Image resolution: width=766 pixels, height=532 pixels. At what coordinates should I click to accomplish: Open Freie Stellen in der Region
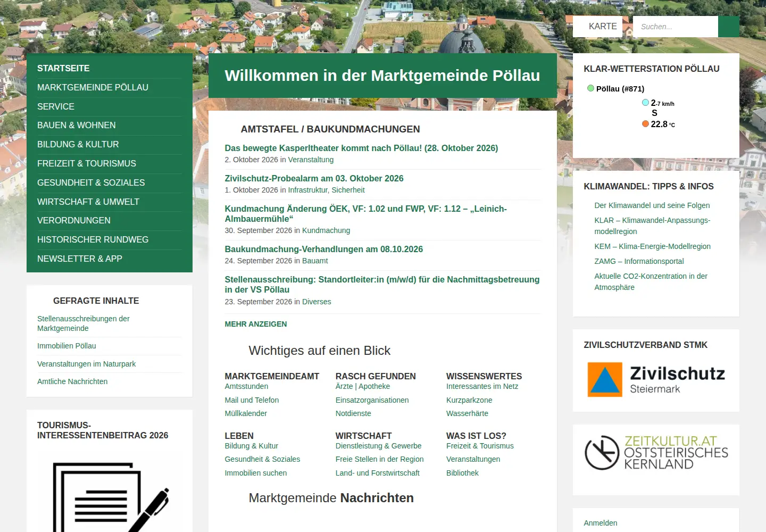[380, 459]
